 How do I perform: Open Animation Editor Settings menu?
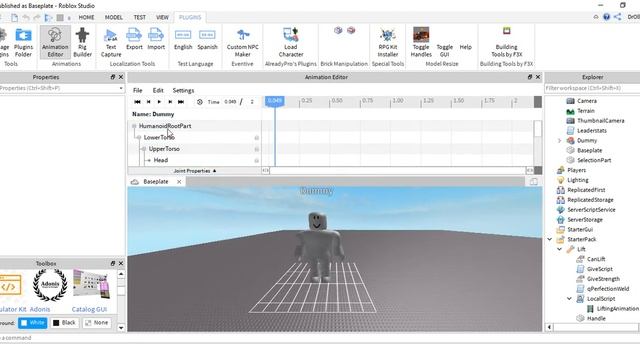[x=183, y=90]
